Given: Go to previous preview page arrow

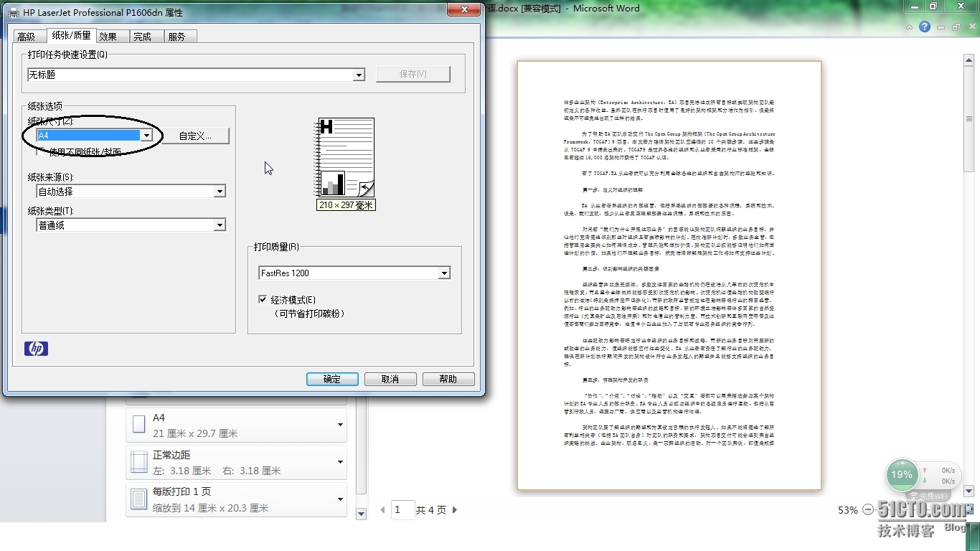Looking at the screenshot, I should [382, 510].
